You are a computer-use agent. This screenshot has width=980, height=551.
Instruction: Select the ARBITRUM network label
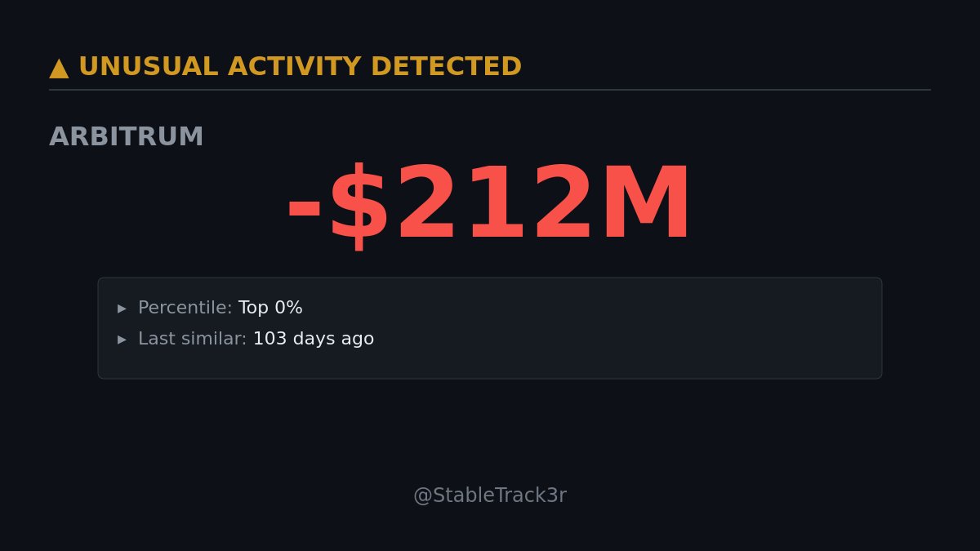click(x=127, y=137)
